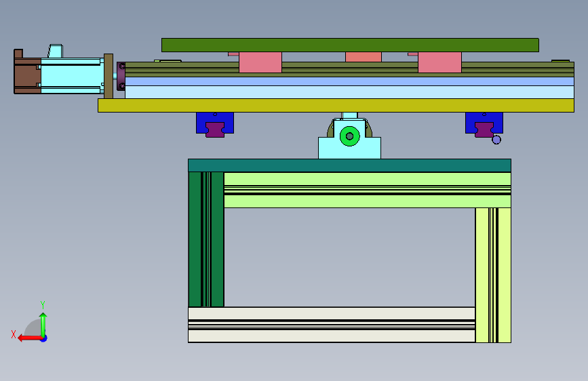
Task: Select the small sensor tab at actuator's left end
Action: pos(168,61)
